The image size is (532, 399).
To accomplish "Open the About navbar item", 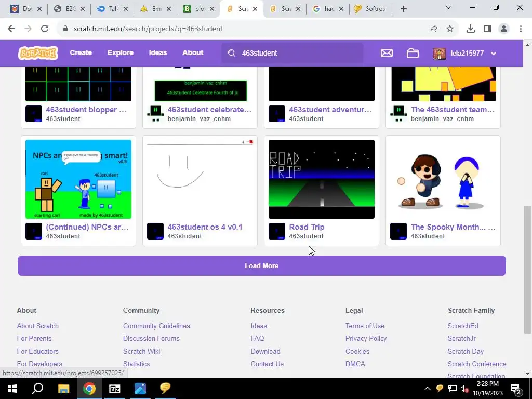I will pos(193,52).
